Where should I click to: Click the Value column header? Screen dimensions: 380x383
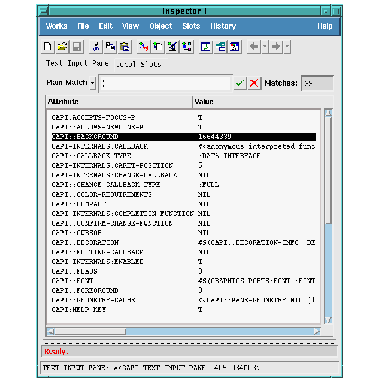(x=263, y=102)
